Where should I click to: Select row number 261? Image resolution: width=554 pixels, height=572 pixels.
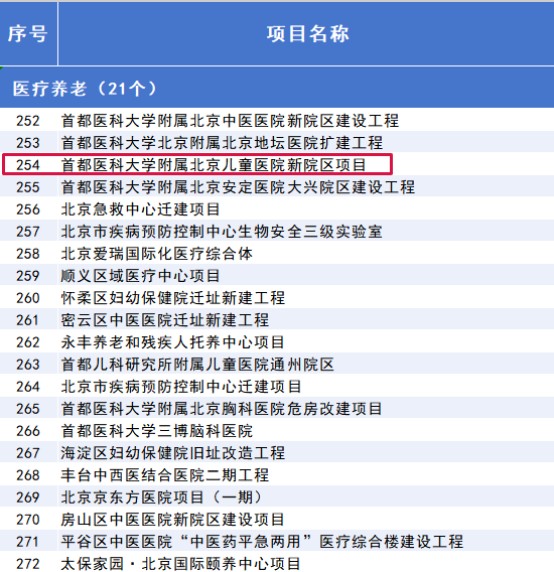tap(28, 320)
